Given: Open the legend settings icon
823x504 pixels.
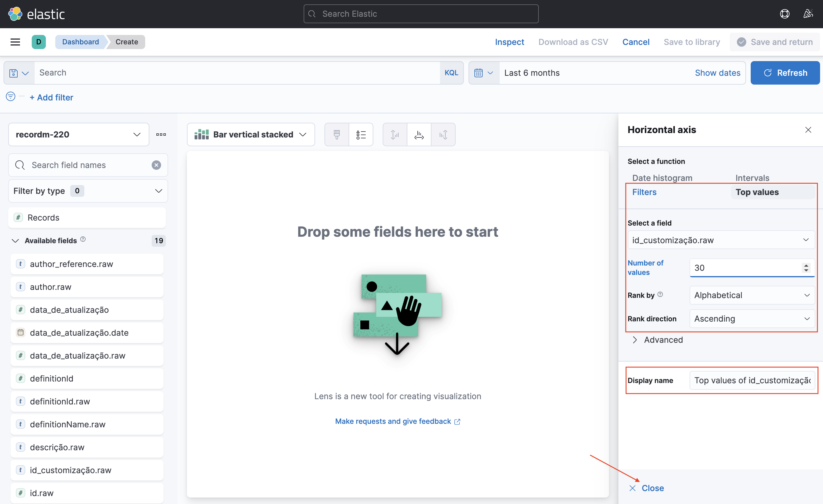Looking at the screenshot, I should pos(361,135).
